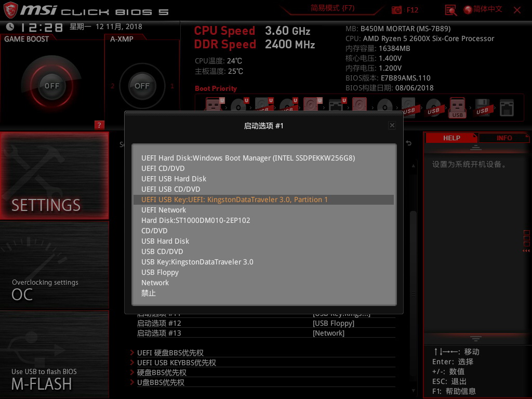Choose USB Floppy option in list
Image resolution: width=532 pixels, height=399 pixels.
[x=263, y=272]
